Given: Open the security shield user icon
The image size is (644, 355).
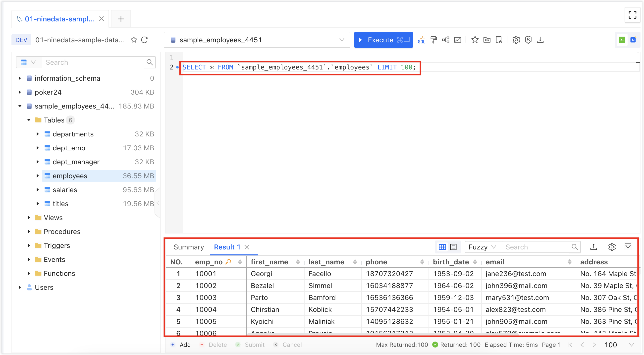Looking at the screenshot, I should click(x=528, y=40).
